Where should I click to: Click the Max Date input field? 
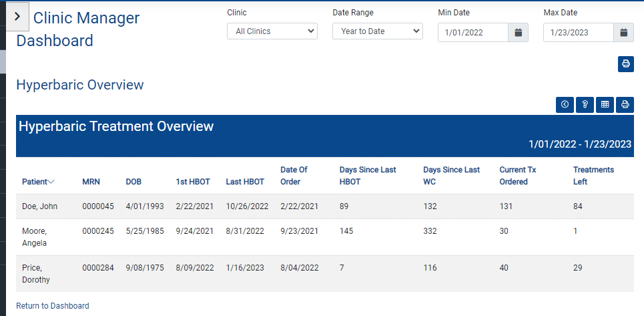point(579,33)
